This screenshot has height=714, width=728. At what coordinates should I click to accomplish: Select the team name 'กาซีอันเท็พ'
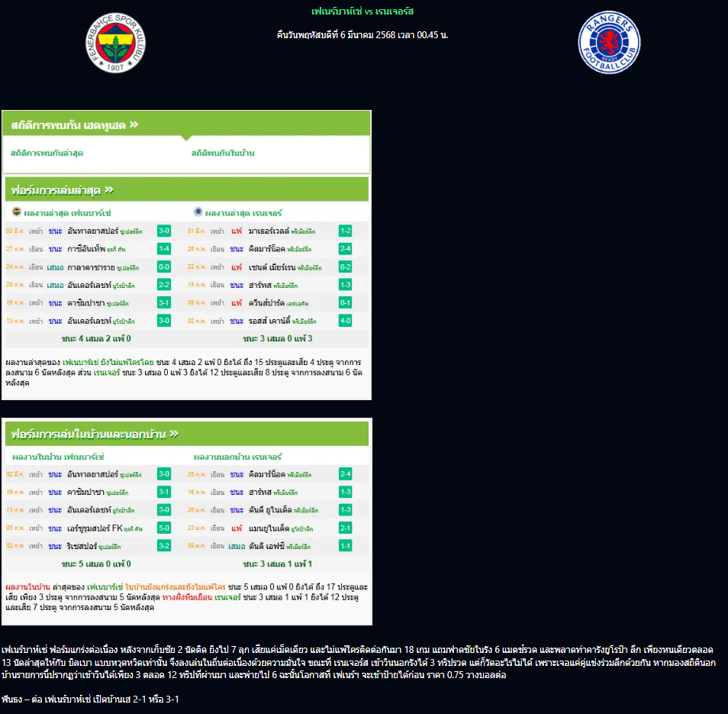pos(86,248)
